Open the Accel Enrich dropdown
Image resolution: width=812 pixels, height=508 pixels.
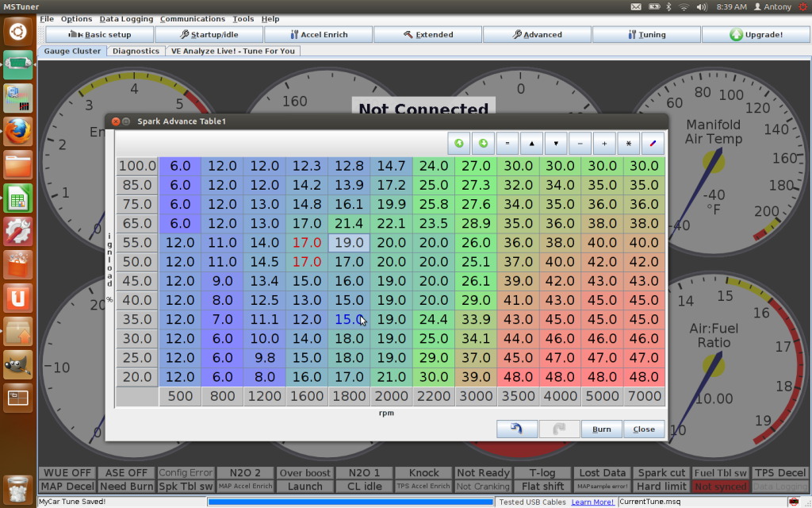(319, 35)
